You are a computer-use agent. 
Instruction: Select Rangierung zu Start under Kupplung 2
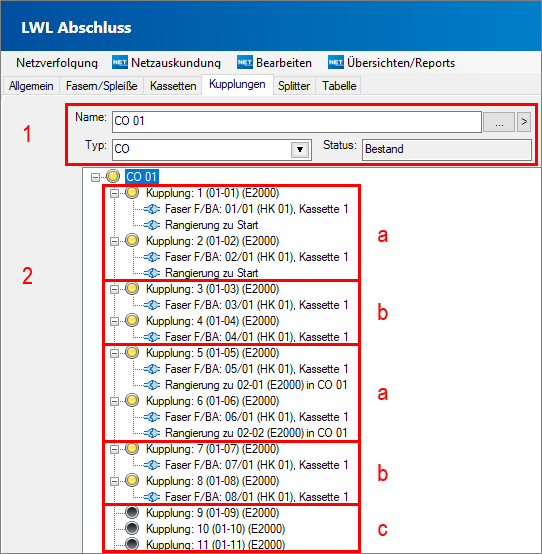(x=212, y=273)
